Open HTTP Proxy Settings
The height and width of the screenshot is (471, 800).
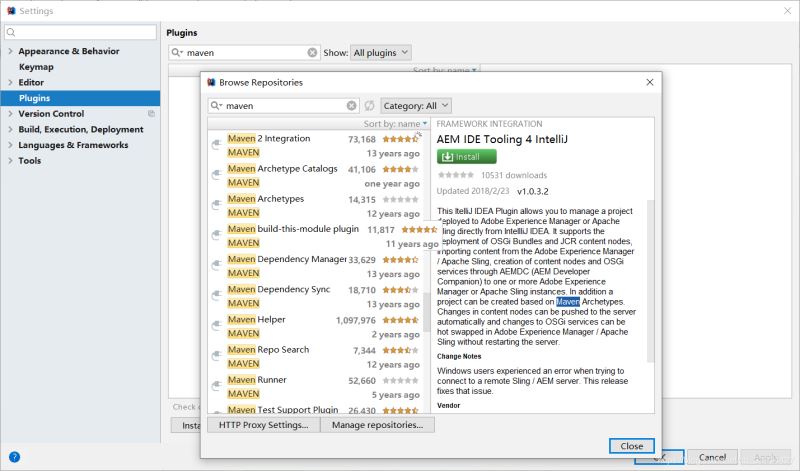click(264, 425)
